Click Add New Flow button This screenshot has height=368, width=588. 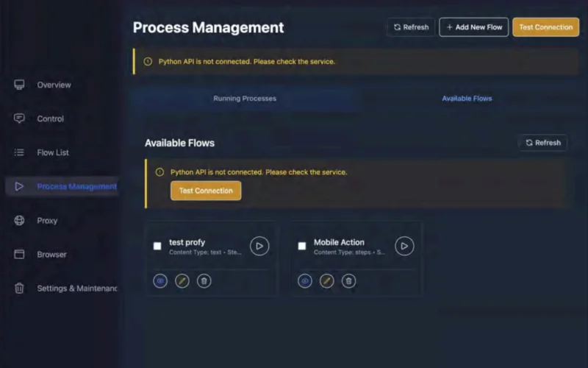474,27
